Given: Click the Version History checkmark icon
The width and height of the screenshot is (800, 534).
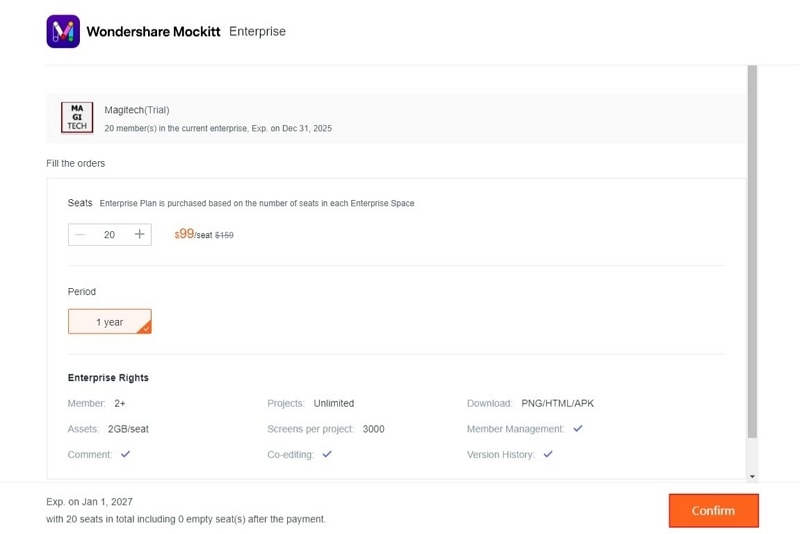Looking at the screenshot, I should coord(548,454).
